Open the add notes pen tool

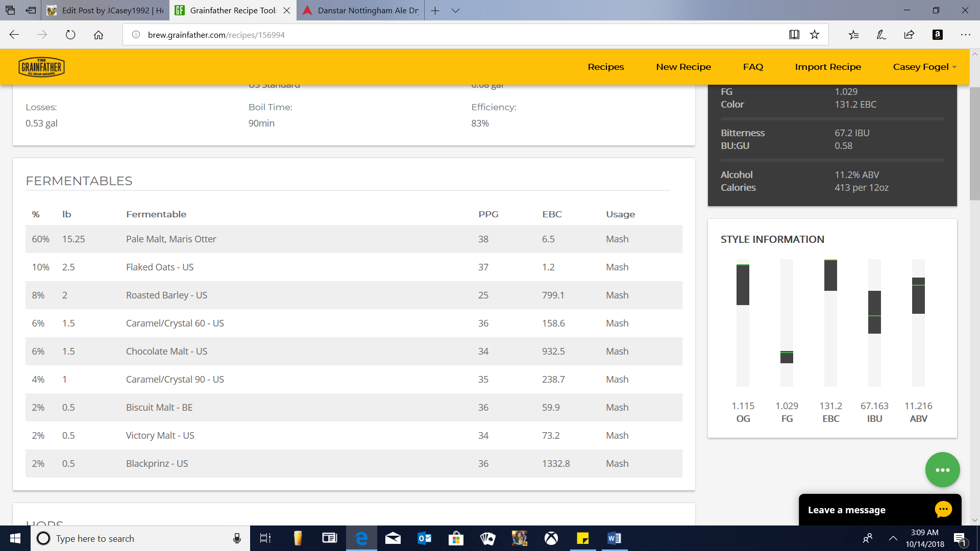coord(881,35)
